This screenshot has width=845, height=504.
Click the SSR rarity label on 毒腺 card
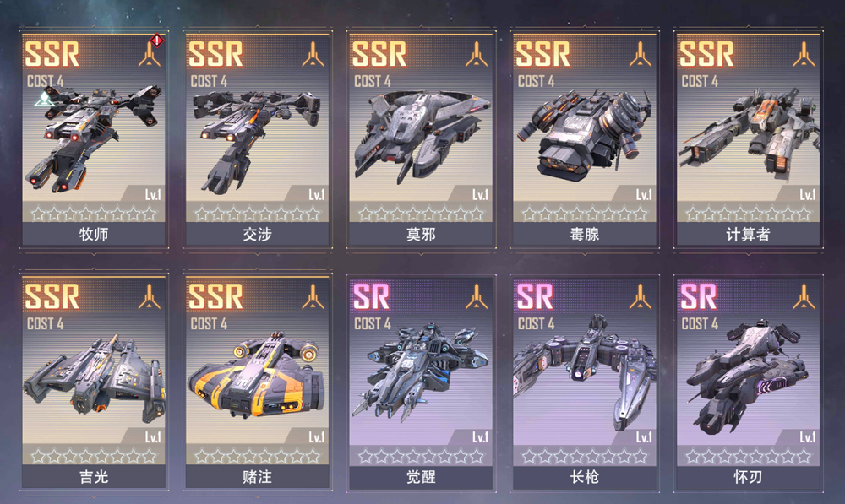click(x=542, y=54)
